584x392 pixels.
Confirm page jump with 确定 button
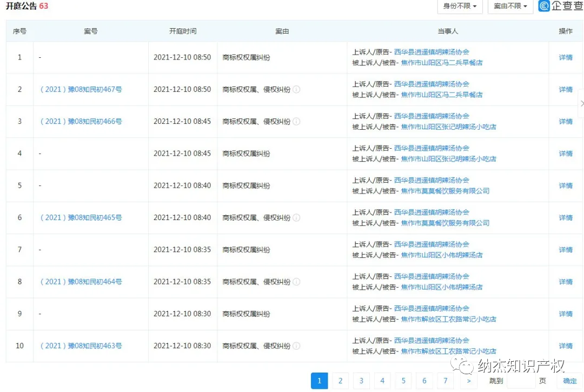pos(569,381)
